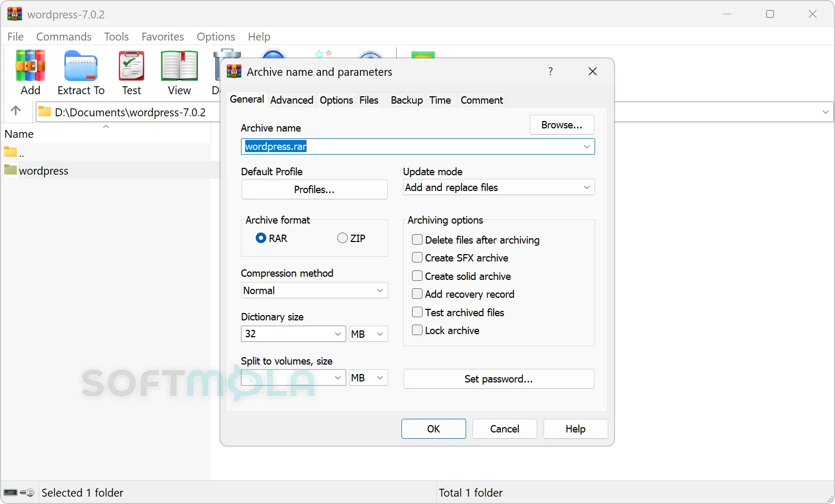Viewport: 835px width, 504px height.
Task: Click the Cancel button
Action: [x=505, y=429]
